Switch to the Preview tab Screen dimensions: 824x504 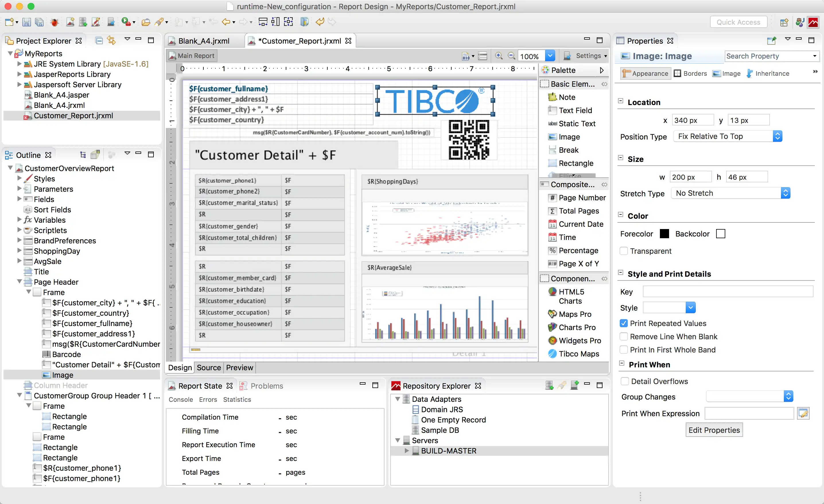coord(239,368)
